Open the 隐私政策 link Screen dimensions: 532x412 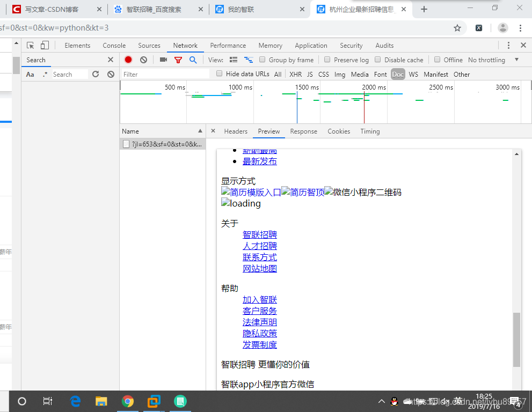tap(259, 333)
